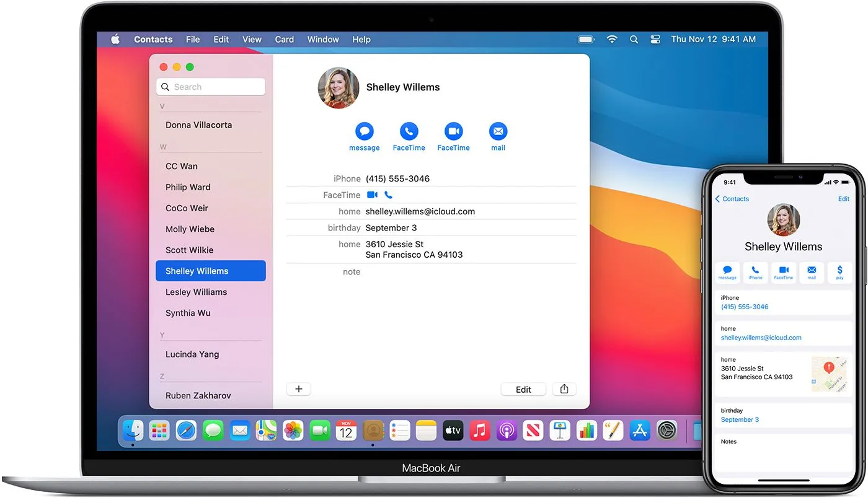Go back using the Contacts chevron on iPhone
The height and width of the screenshot is (503, 868).
pyautogui.click(x=732, y=199)
